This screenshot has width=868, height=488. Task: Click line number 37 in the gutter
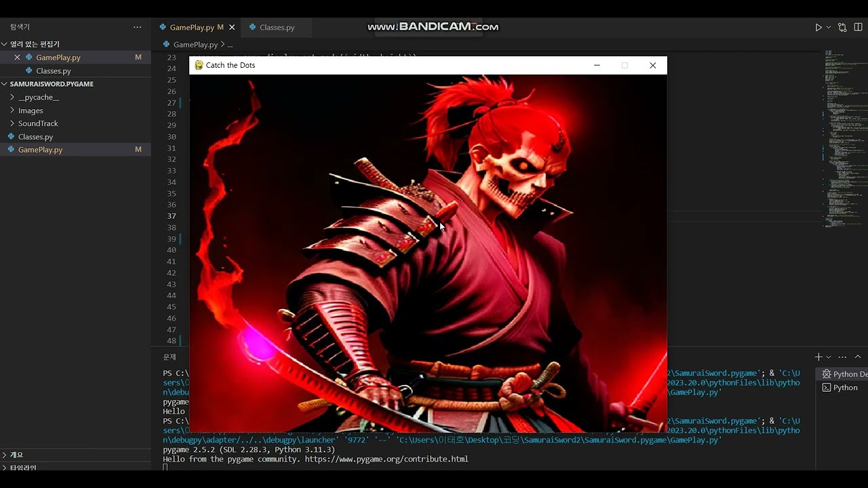coord(172,216)
